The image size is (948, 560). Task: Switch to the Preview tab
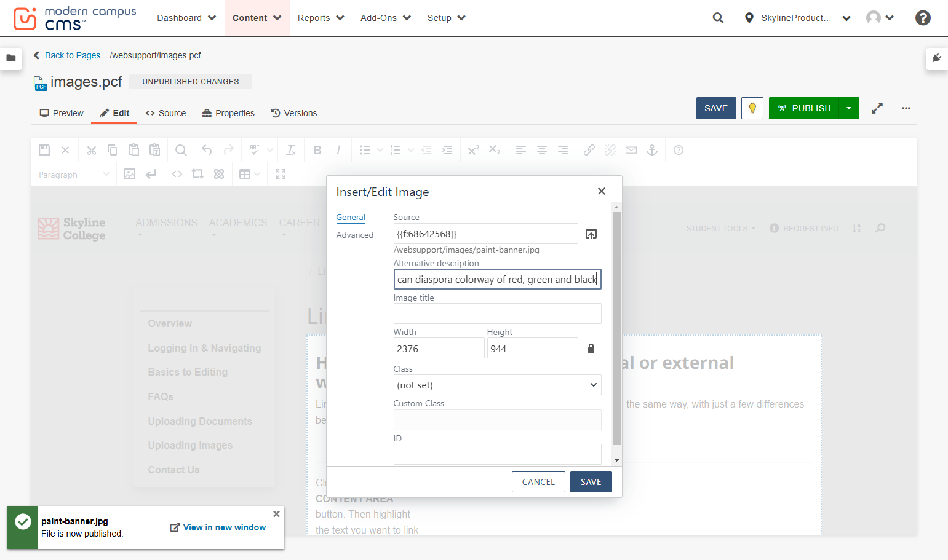pos(62,113)
